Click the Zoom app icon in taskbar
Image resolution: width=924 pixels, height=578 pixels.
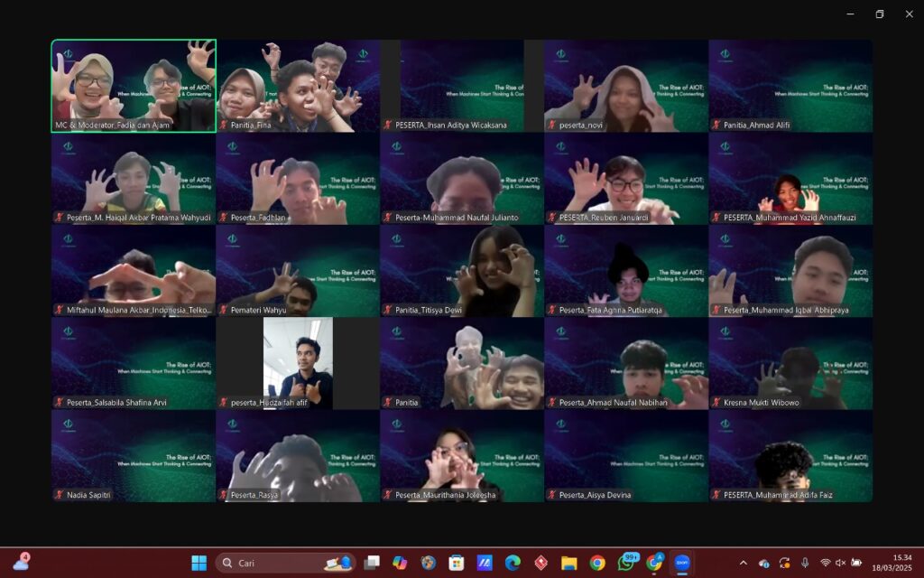tap(682, 563)
